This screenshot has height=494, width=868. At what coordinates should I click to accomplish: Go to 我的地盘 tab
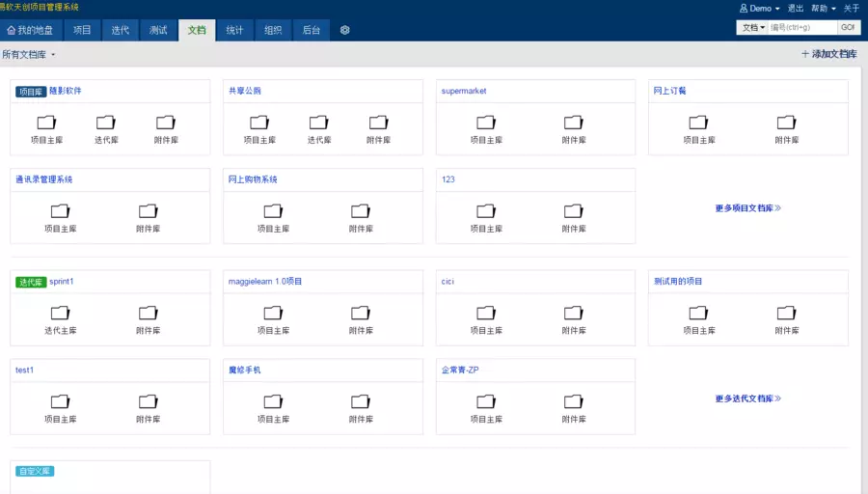click(x=30, y=30)
